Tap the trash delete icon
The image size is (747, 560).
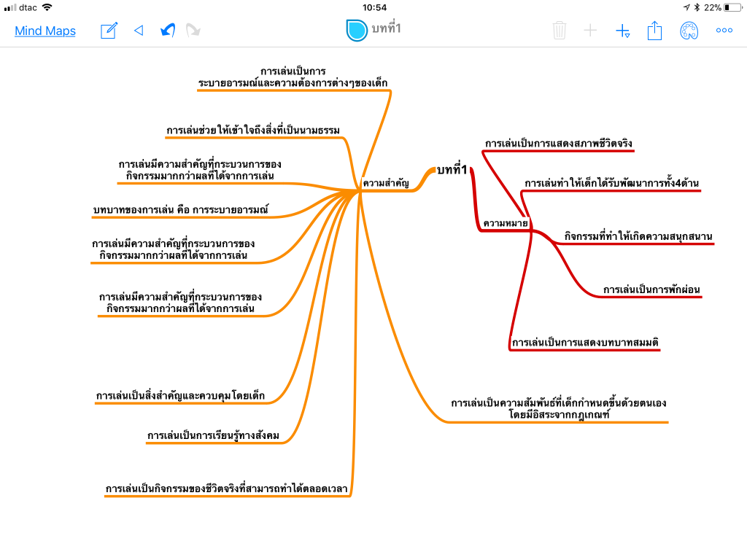tap(560, 31)
